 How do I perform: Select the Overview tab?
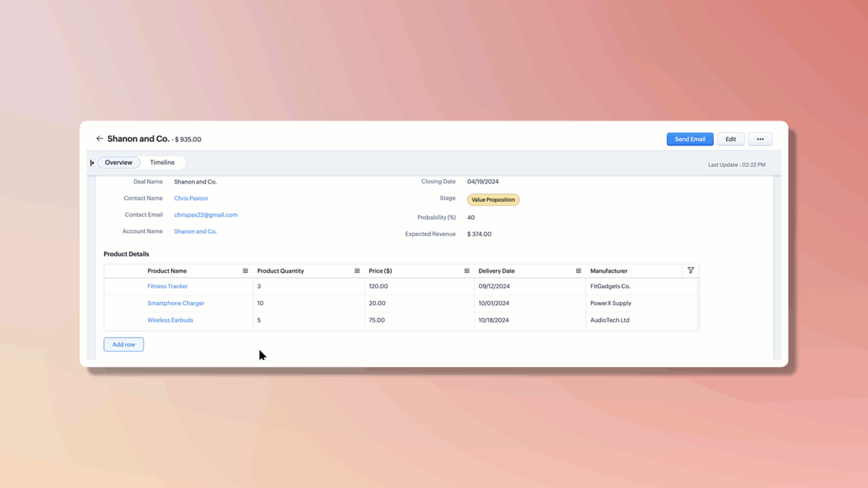point(119,163)
